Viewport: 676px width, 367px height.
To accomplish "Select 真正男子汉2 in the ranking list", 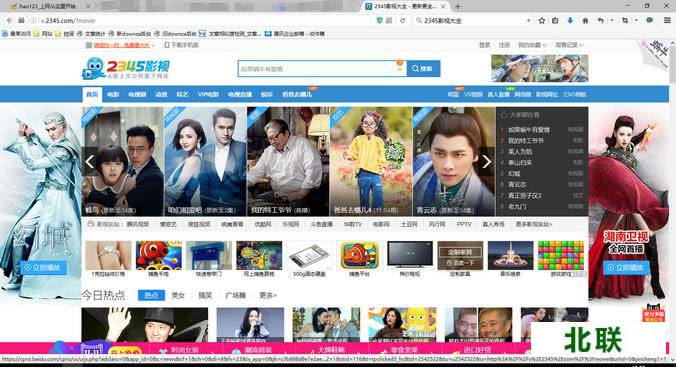I will coord(525,195).
